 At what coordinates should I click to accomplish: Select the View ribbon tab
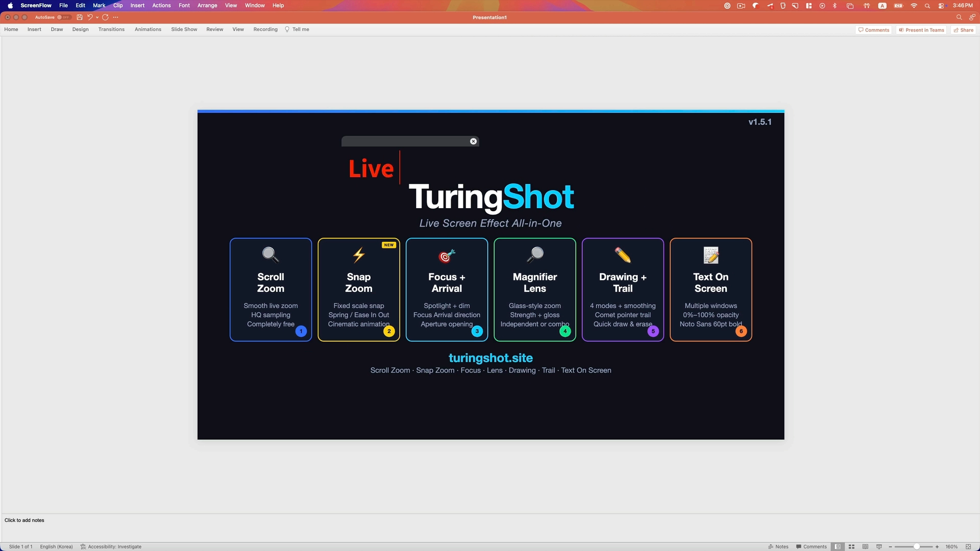pos(238,30)
